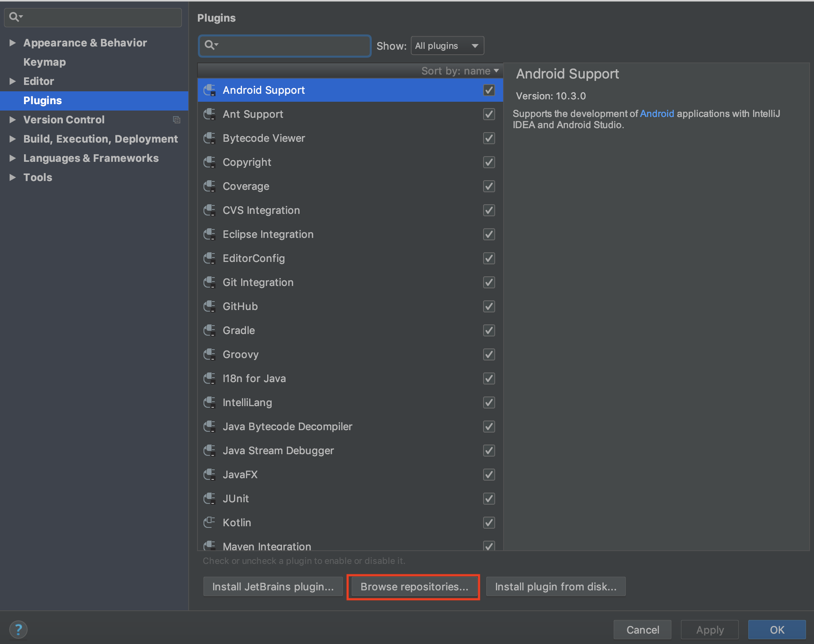The height and width of the screenshot is (644, 814).
Task: Select the Plugins settings page
Action: click(94, 101)
